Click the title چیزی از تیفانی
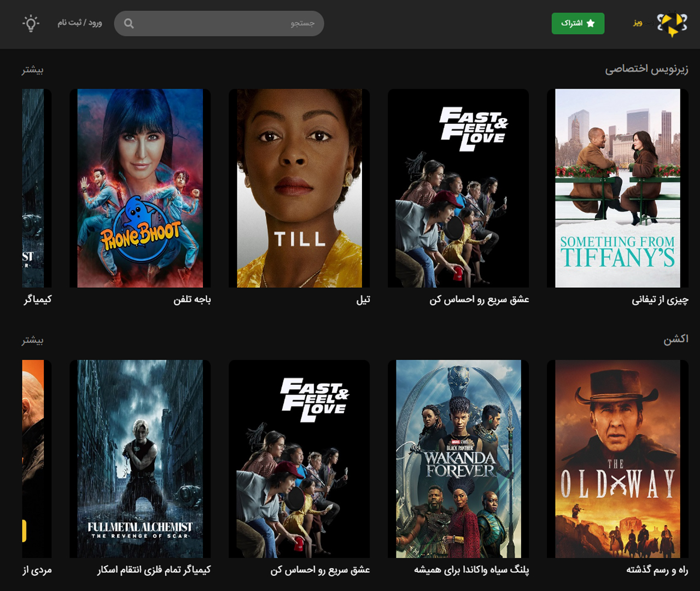 (x=660, y=299)
